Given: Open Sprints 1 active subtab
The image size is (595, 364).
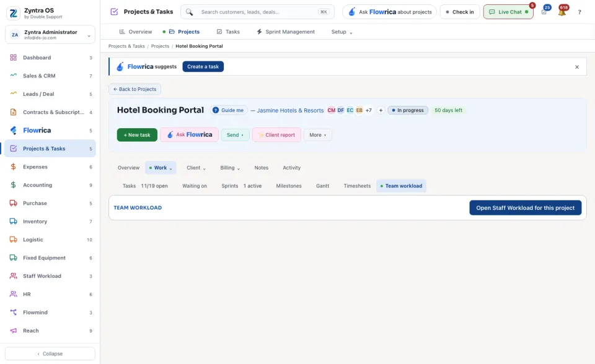Looking at the screenshot, I should click(x=241, y=186).
